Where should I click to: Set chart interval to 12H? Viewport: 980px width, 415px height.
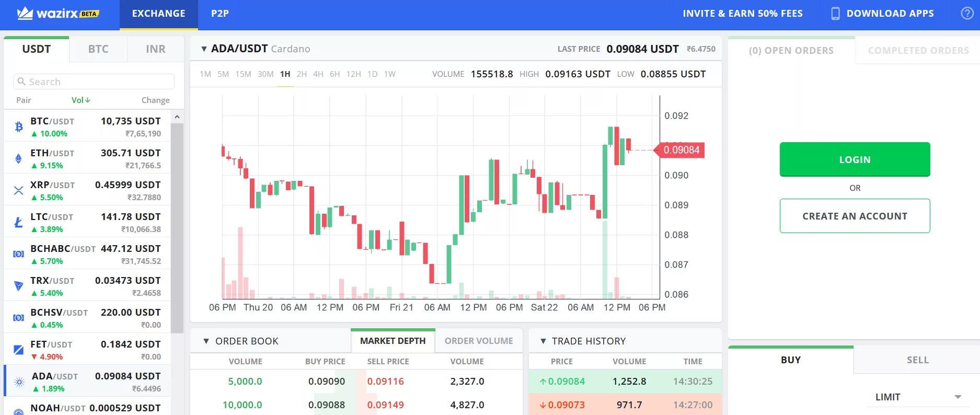pyautogui.click(x=354, y=74)
